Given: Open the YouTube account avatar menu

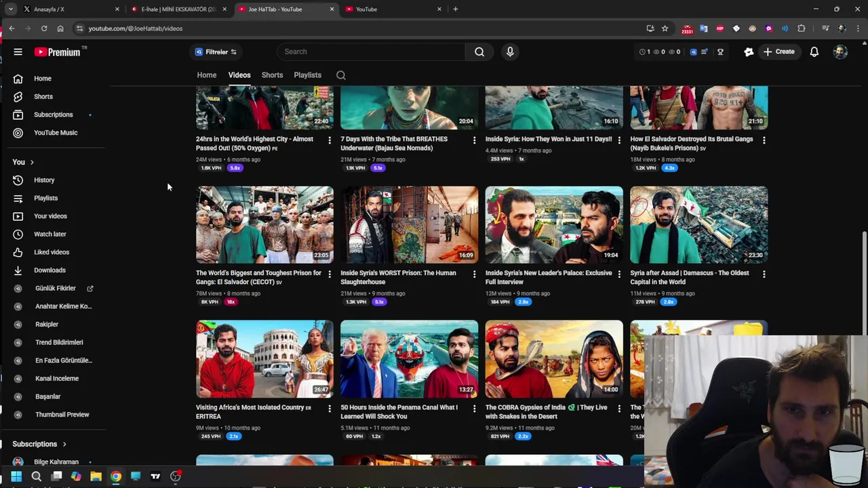Looking at the screenshot, I should (840, 52).
